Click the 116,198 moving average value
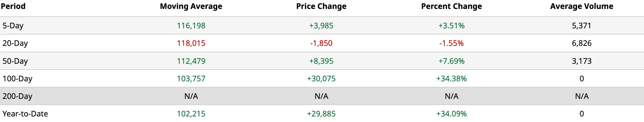 tap(191, 26)
